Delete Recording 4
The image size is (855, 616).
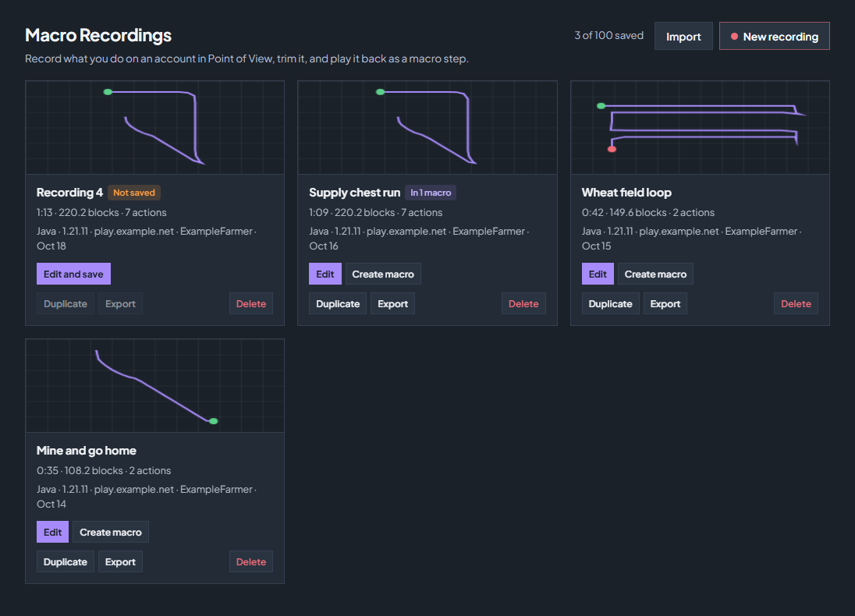click(251, 303)
